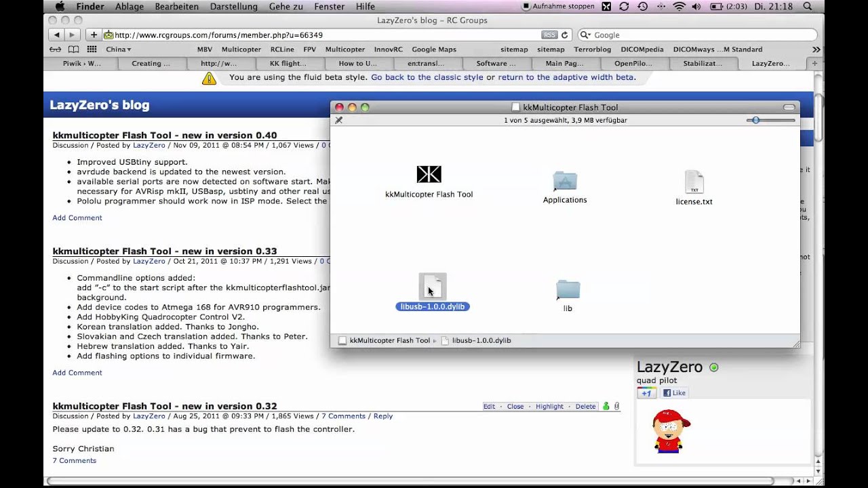Switch to the Stabilizat... tab
Screen dimensions: 868x488
coord(704,63)
